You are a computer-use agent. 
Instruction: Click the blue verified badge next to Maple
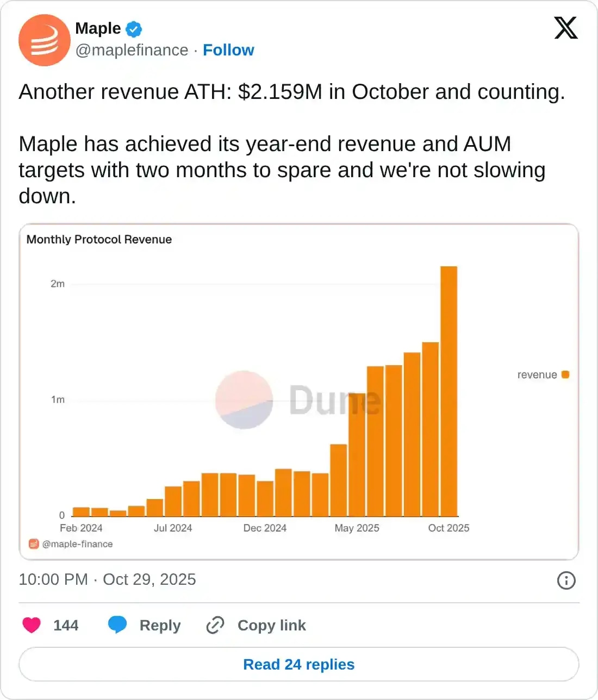(133, 28)
